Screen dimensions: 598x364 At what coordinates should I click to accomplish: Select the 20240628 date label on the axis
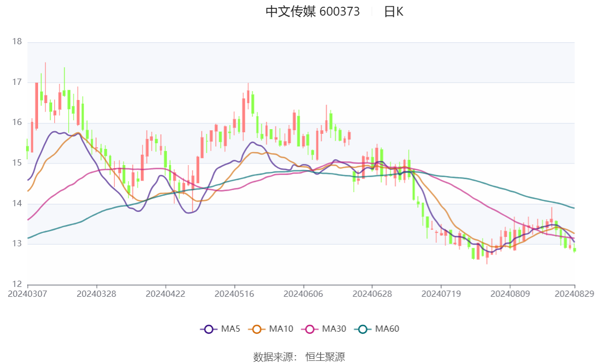[372, 294]
